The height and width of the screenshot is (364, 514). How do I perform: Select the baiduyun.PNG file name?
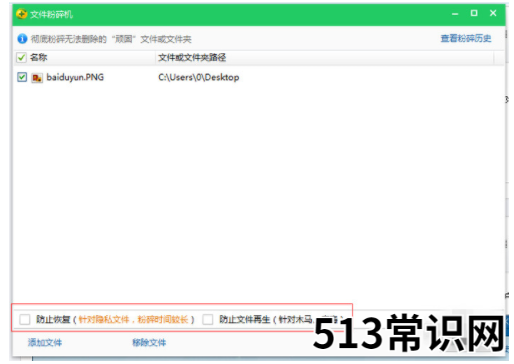click(75, 77)
